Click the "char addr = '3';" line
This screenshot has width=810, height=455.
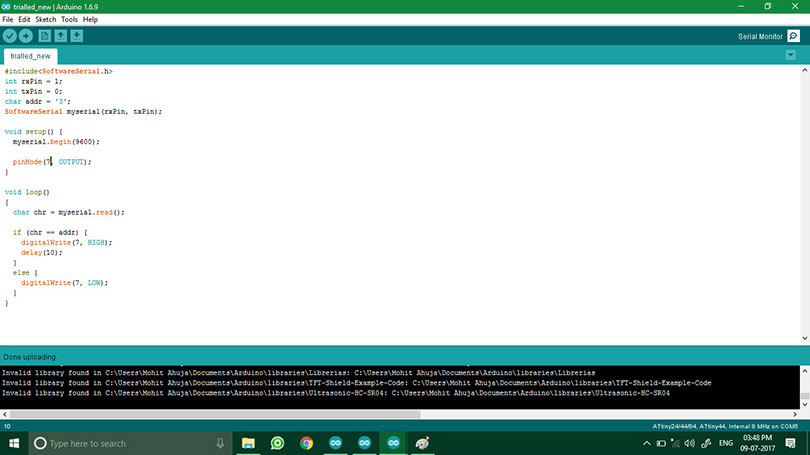click(x=38, y=102)
